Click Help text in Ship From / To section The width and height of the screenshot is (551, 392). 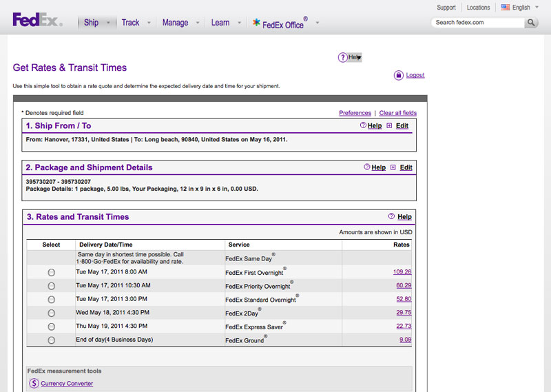tap(375, 126)
